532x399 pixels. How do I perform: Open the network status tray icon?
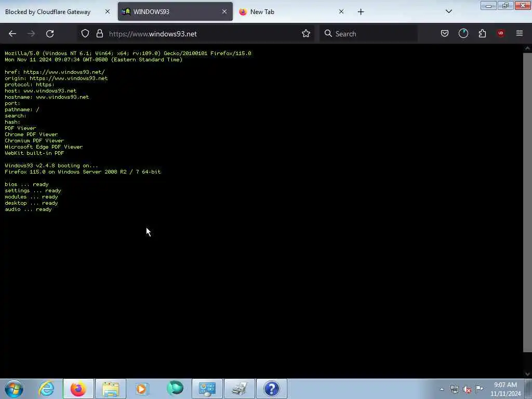(x=454, y=389)
